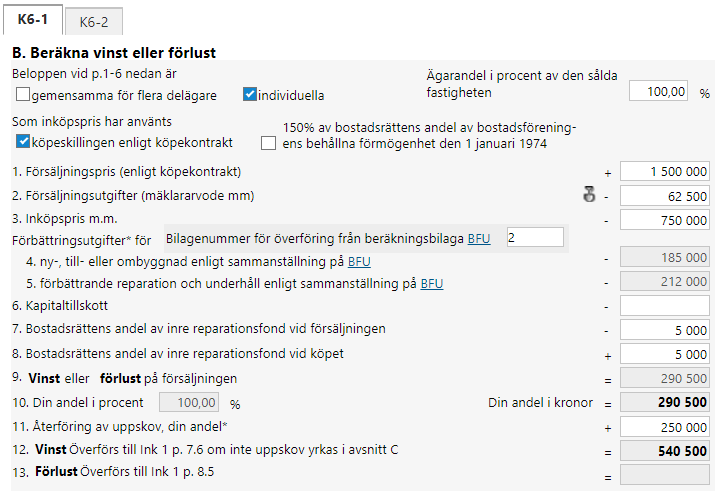
Task: Edit reparationsfond vid försäljningen field
Action: [x=665, y=330]
